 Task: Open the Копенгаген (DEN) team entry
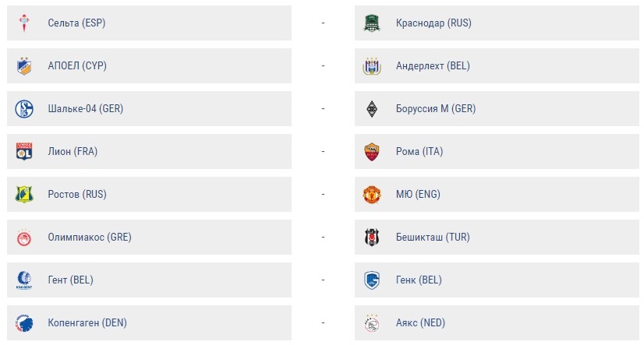(x=87, y=323)
